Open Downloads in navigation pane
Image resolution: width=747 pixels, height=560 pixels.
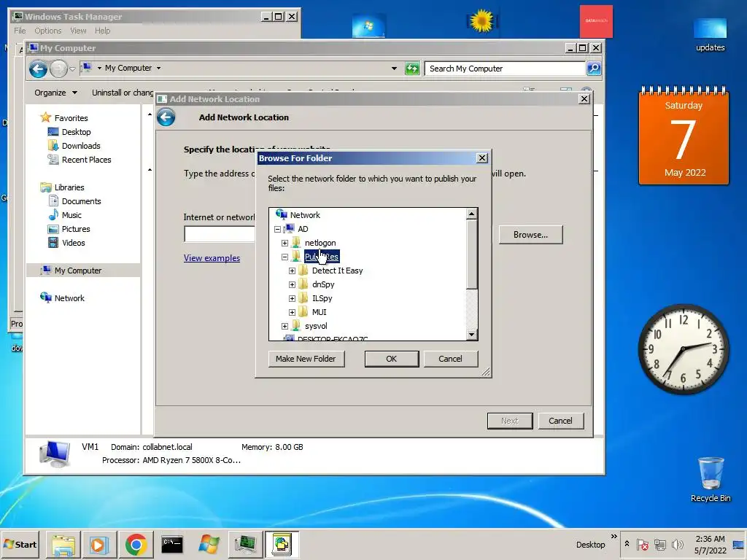[x=81, y=146]
